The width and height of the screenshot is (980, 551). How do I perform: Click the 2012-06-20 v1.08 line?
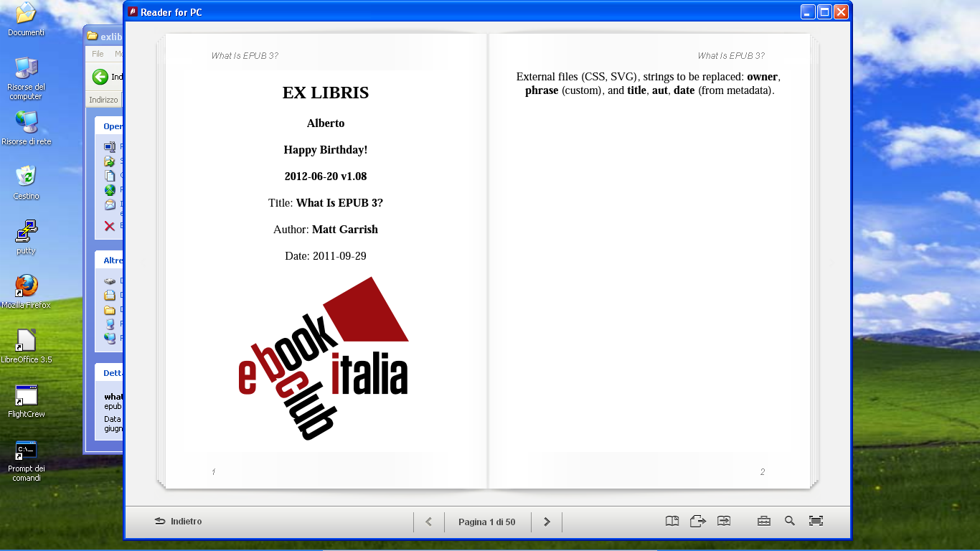(326, 176)
